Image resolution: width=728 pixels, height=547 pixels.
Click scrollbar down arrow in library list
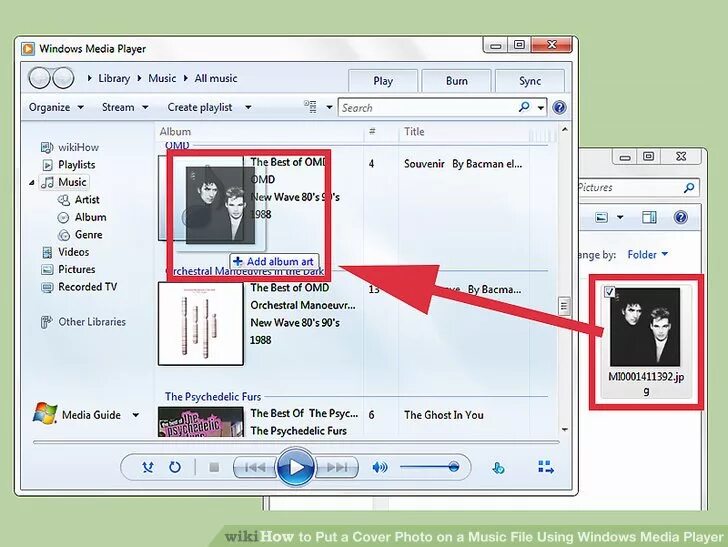click(x=565, y=430)
